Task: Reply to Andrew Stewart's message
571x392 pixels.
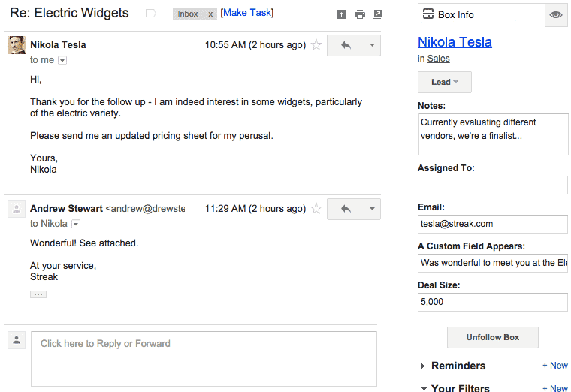Action: (346, 209)
